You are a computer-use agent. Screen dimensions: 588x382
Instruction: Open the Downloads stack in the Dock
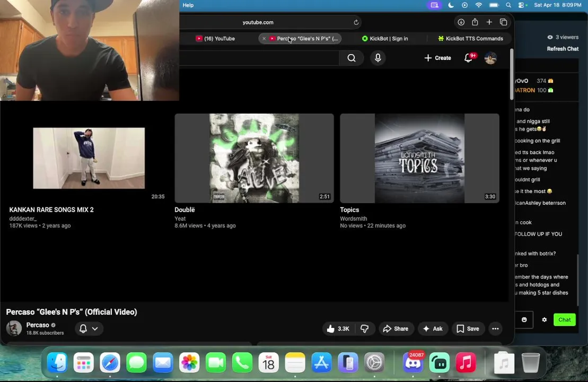pos(504,362)
